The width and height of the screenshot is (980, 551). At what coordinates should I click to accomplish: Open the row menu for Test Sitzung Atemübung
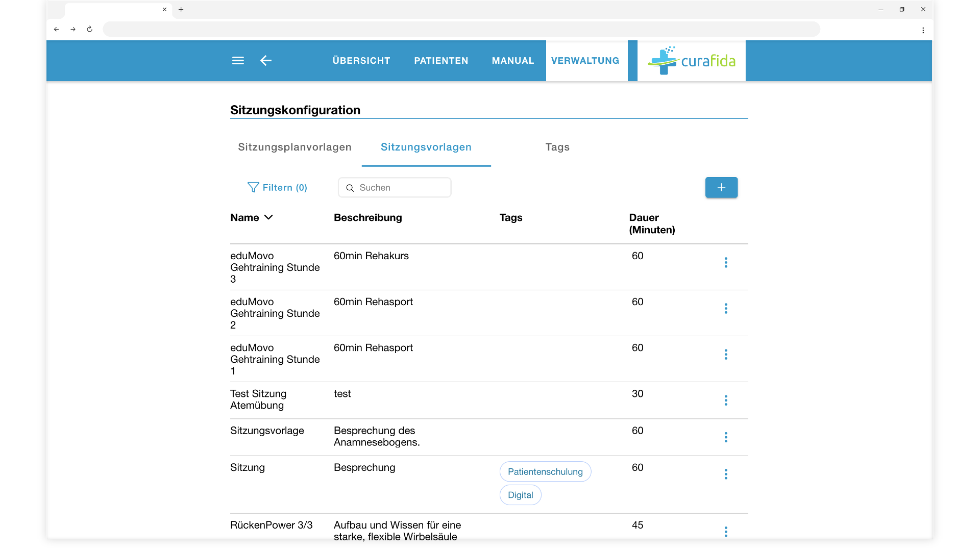[726, 400]
